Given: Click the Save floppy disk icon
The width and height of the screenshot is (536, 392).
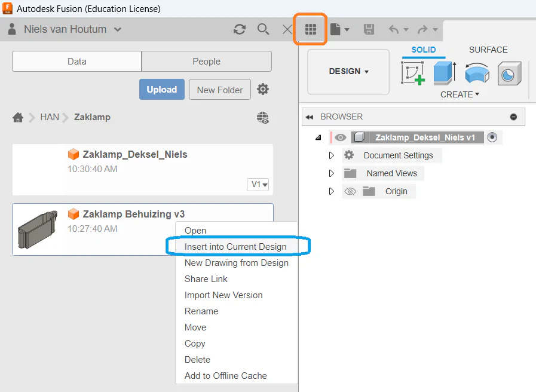Looking at the screenshot, I should coord(369,29).
